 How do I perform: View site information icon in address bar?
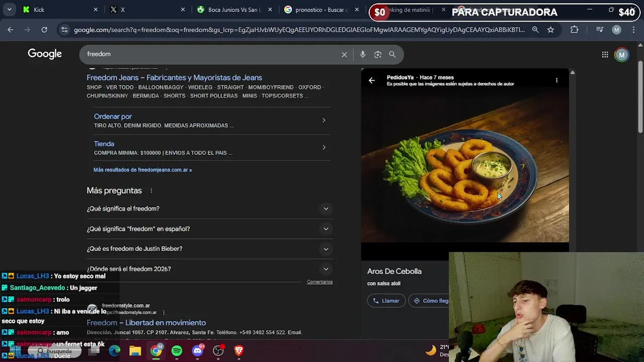point(64,30)
